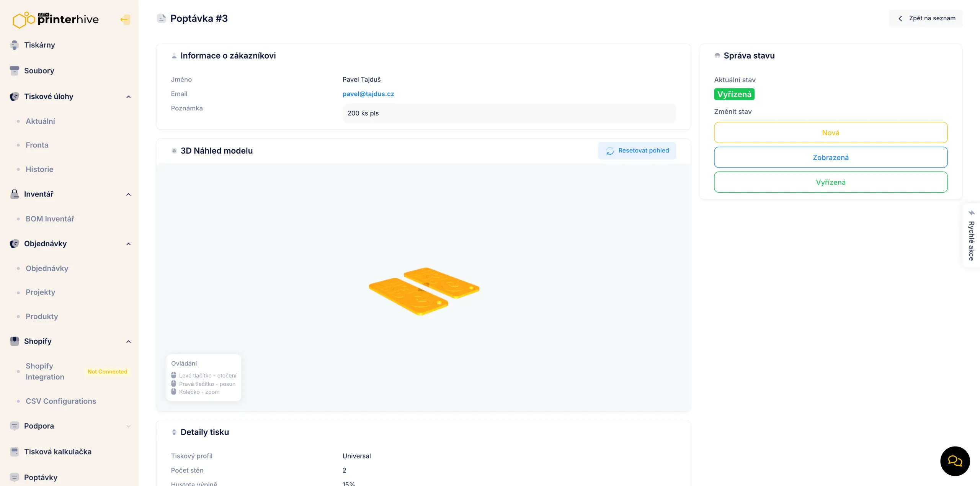Click the Inventář padlock icon

point(15,194)
